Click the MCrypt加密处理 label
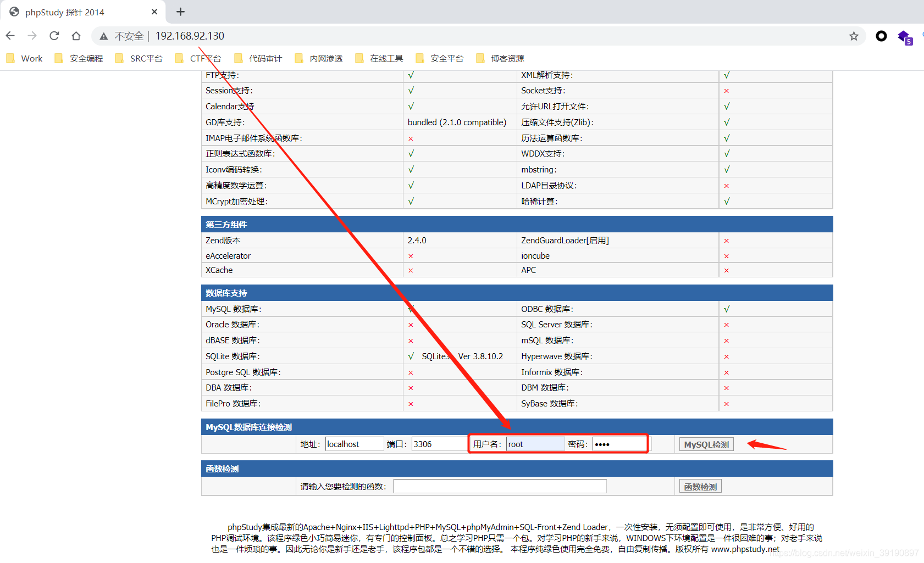 coord(236,201)
